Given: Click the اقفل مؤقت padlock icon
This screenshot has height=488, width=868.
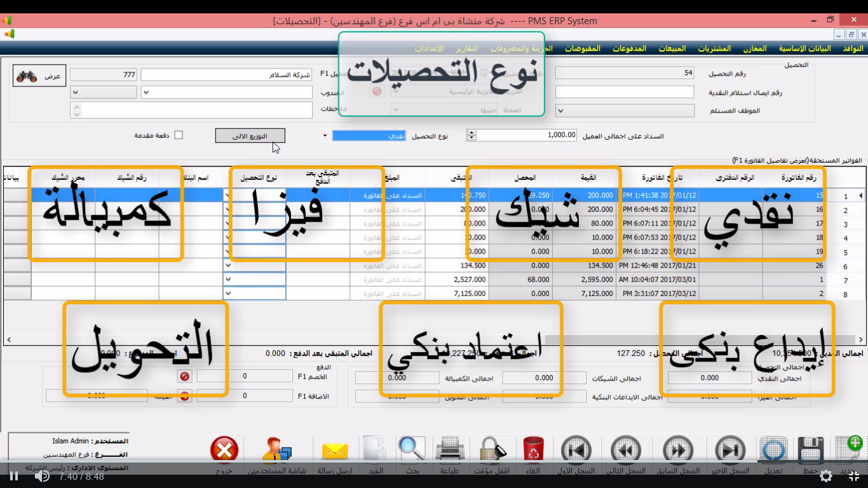Looking at the screenshot, I should (492, 451).
